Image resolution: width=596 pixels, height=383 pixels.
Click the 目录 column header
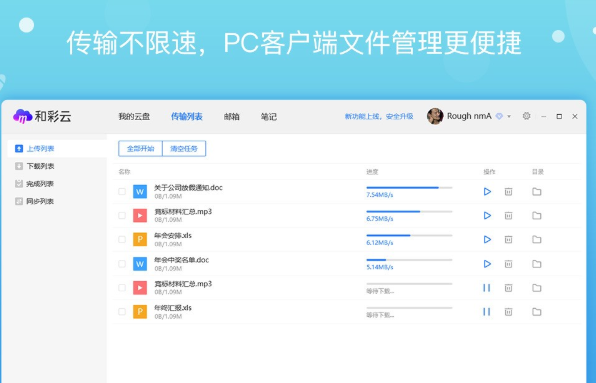(538, 172)
